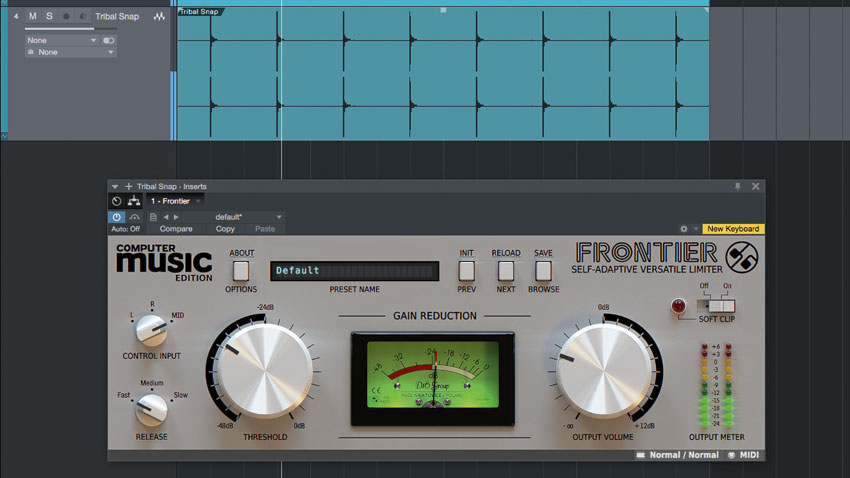850x478 pixels.
Task: Click Auto: Off automation mode
Action: 125,229
